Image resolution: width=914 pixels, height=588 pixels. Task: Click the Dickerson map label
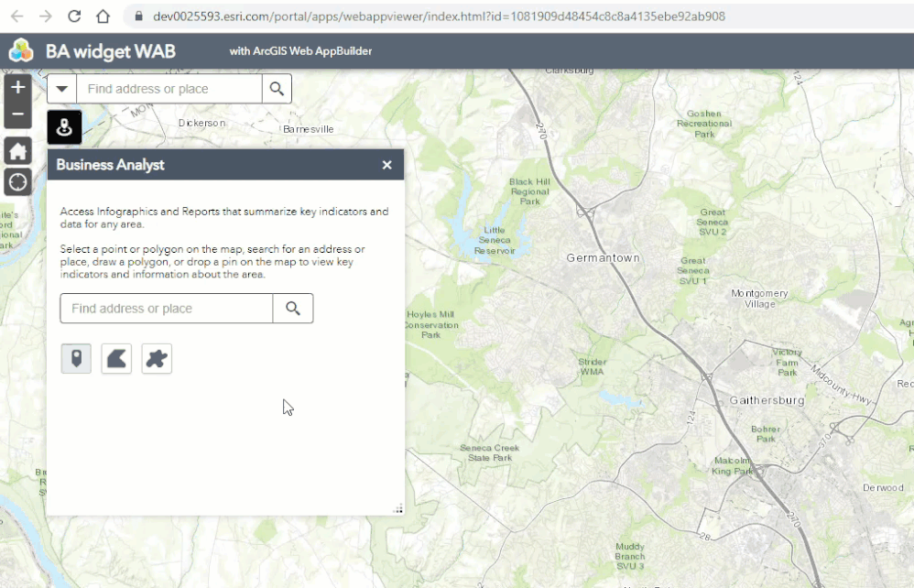pos(201,123)
